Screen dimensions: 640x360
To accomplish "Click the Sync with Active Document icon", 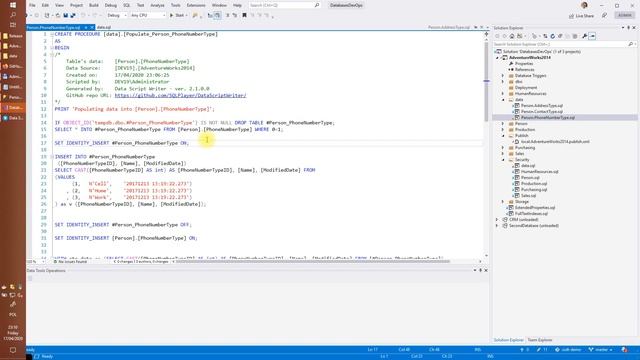I will pos(545,36).
